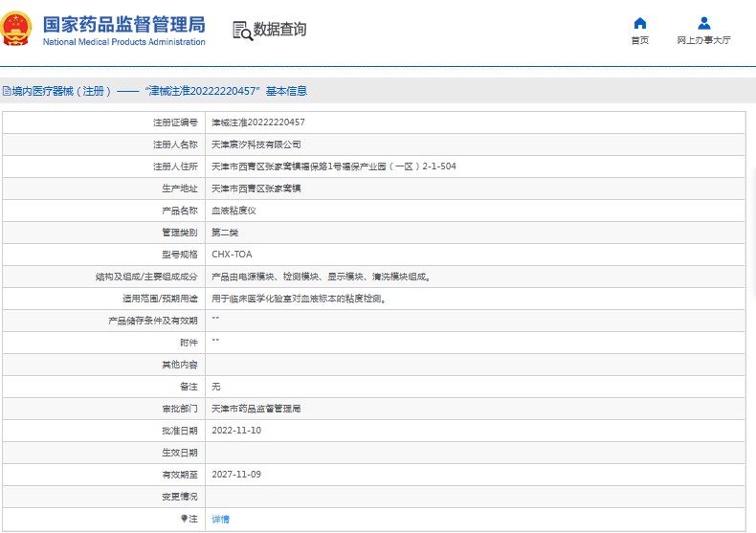Open the 数据查询 search icon

(242, 31)
